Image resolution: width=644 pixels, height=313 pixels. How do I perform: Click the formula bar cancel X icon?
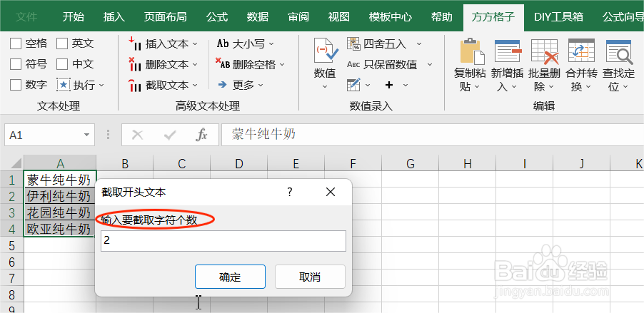pos(138,135)
